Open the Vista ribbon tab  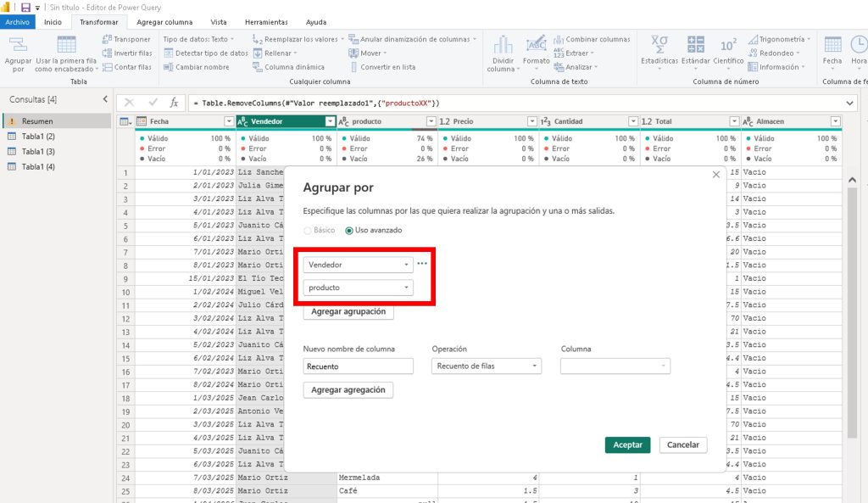(x=218, y=22)
